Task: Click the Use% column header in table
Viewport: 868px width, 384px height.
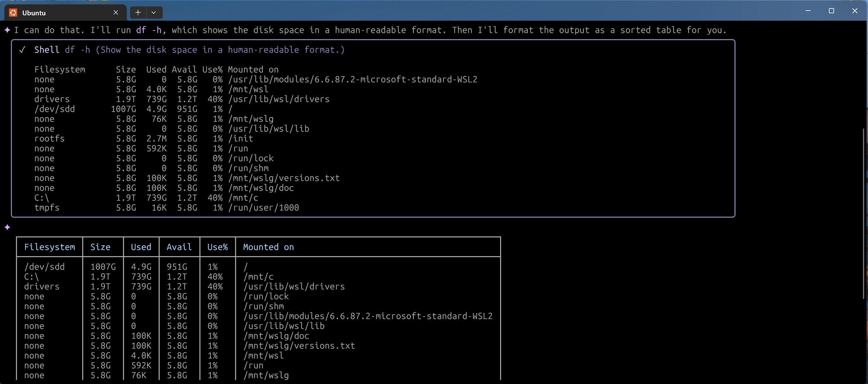Action: click(217, 247)
